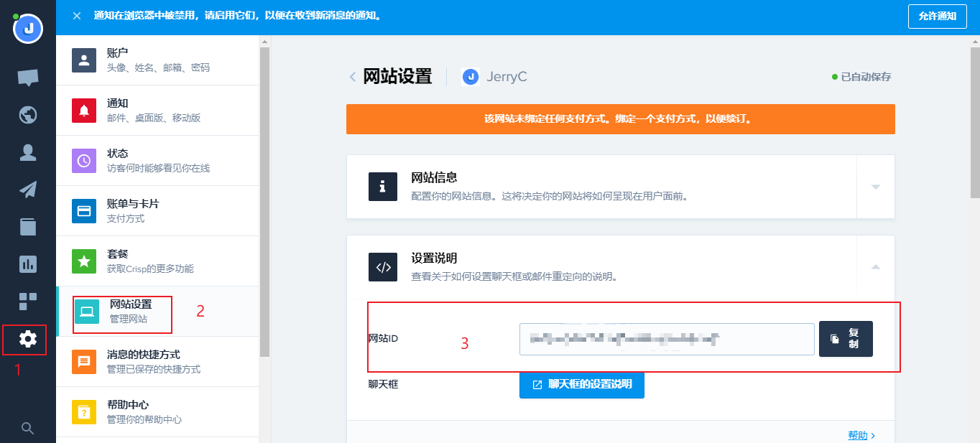Click the 复制 copy button

[x=846, y=339]
